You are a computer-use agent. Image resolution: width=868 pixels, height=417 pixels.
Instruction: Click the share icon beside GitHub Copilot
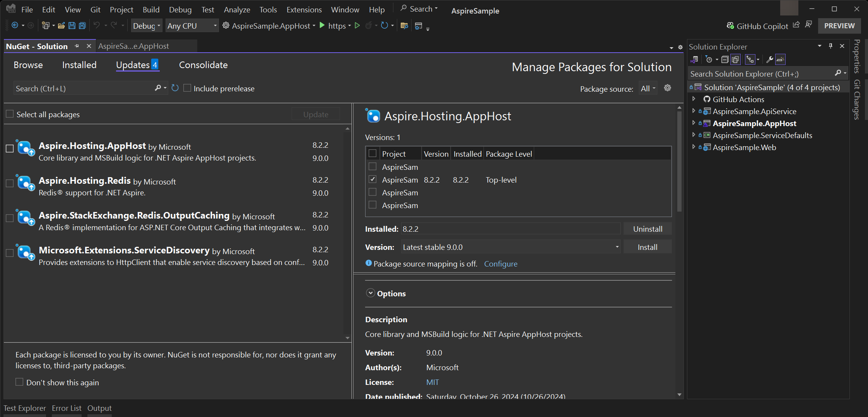(796, 25)
